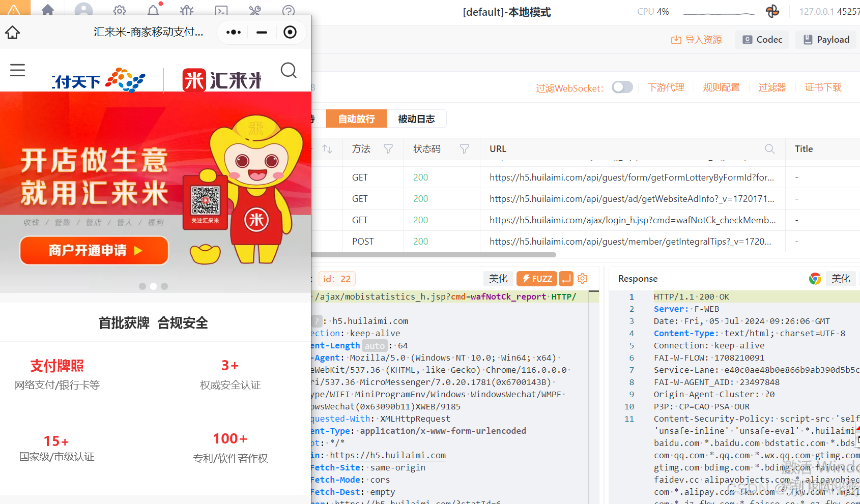Search URLs with the URL column magnifier
Screen dimensions: 860x504
pyautogui.click(x=770, y=149)
